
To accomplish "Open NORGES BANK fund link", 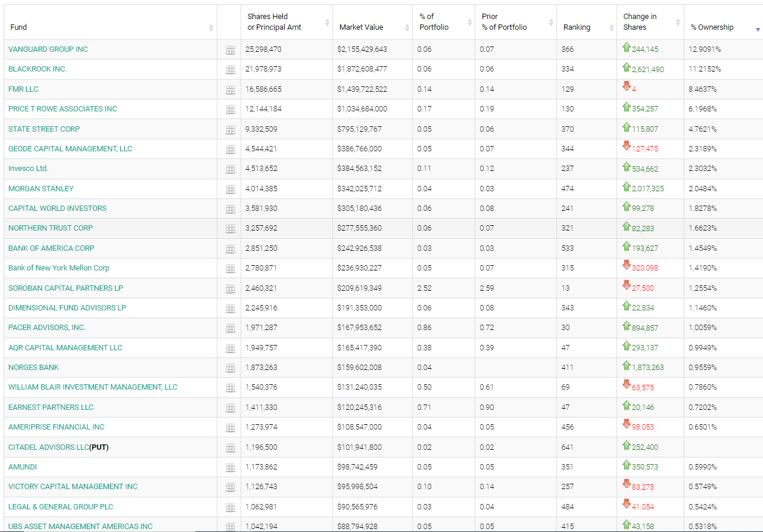I will (x=33, y=368).
